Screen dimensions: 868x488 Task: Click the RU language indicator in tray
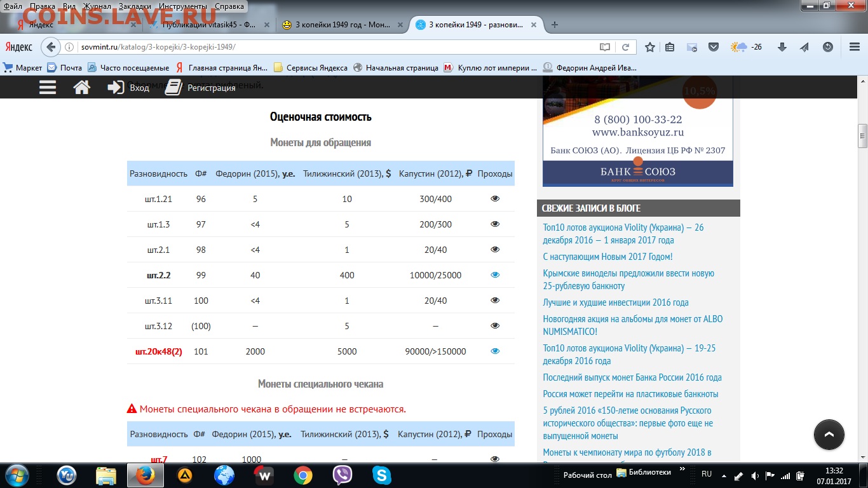coord(707,474)
